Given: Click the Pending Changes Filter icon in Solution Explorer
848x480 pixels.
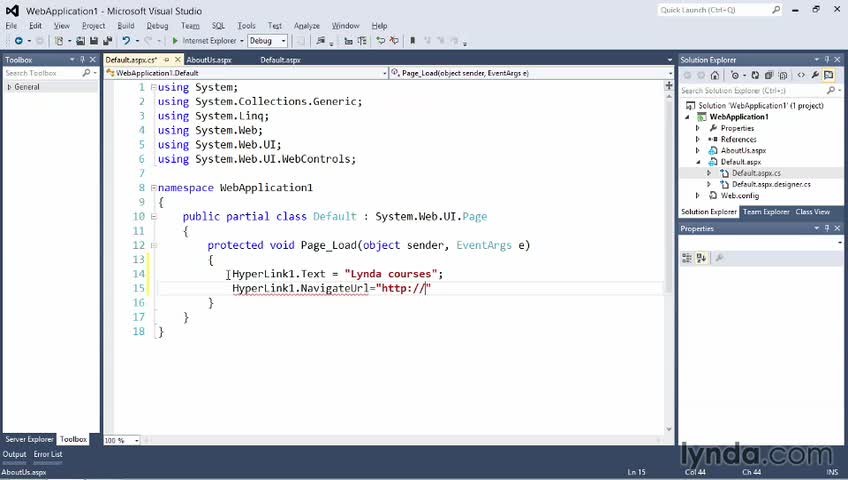Looking at the screenshot, I should click(734, 75).
